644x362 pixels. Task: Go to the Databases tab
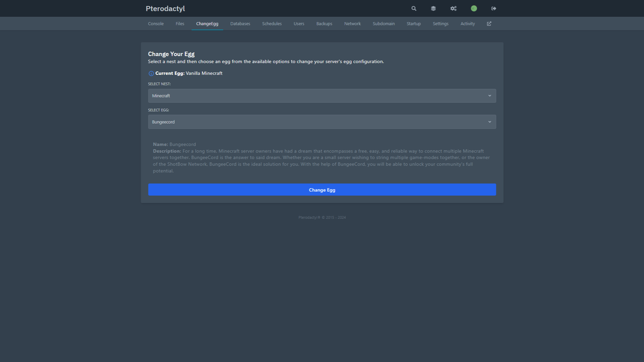point(240,23)
